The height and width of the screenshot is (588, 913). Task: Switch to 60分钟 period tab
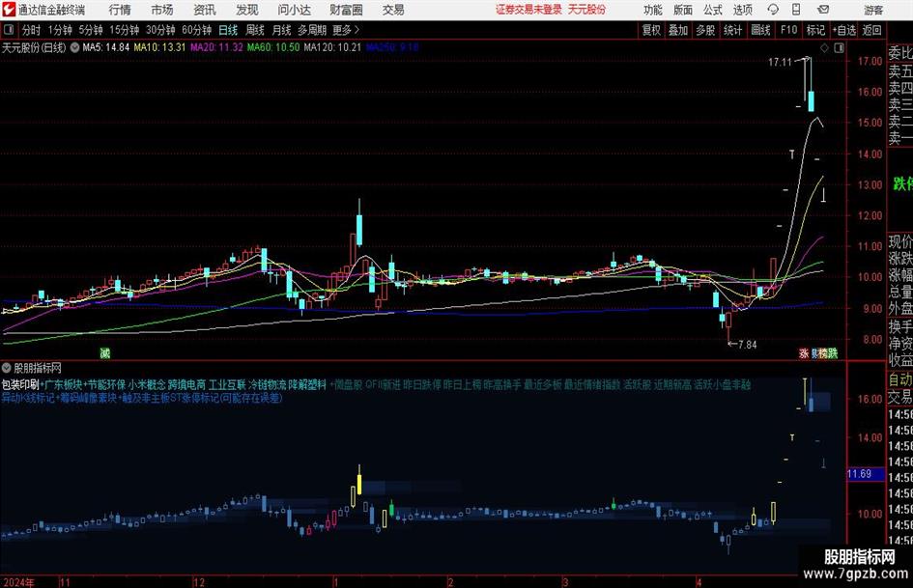pos(197,30)
